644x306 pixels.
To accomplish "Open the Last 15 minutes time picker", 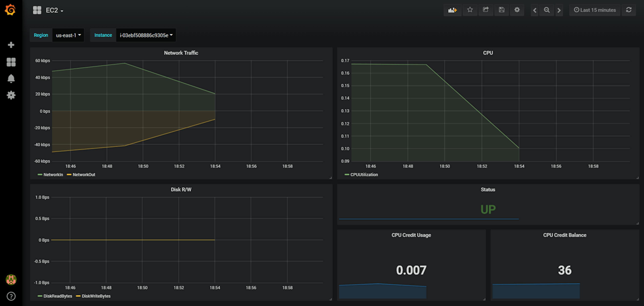I will [x=595, y=10].
